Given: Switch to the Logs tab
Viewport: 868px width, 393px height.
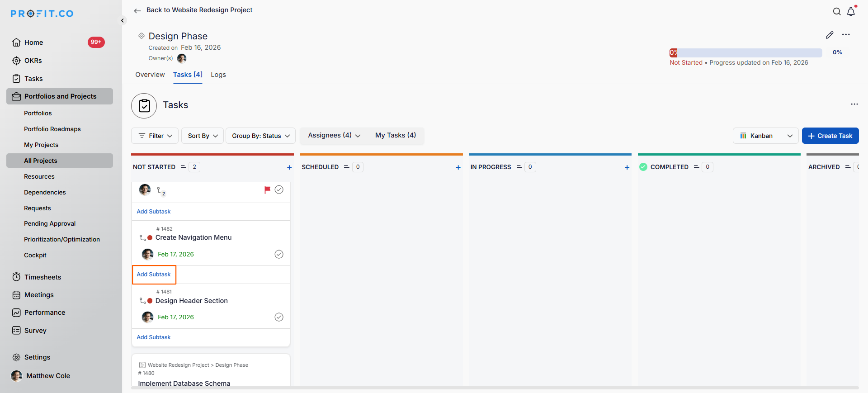Looking at the screenshot, I should click(218, 75).
